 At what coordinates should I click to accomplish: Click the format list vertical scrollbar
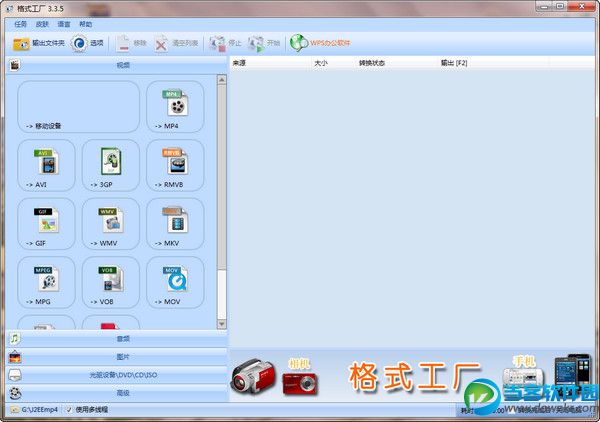click(x=222, y=180)
